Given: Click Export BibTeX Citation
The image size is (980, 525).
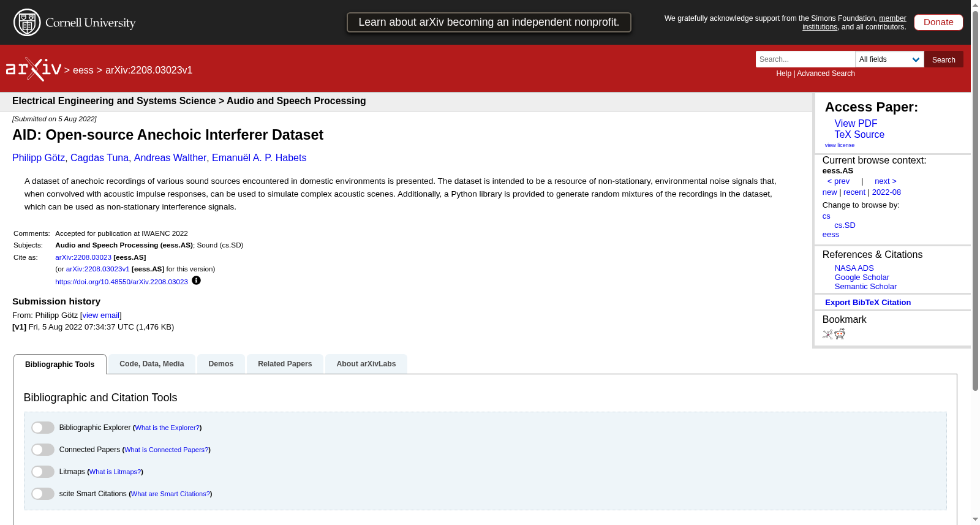Looking at the screenshot, I should click(x=868, y=303).
